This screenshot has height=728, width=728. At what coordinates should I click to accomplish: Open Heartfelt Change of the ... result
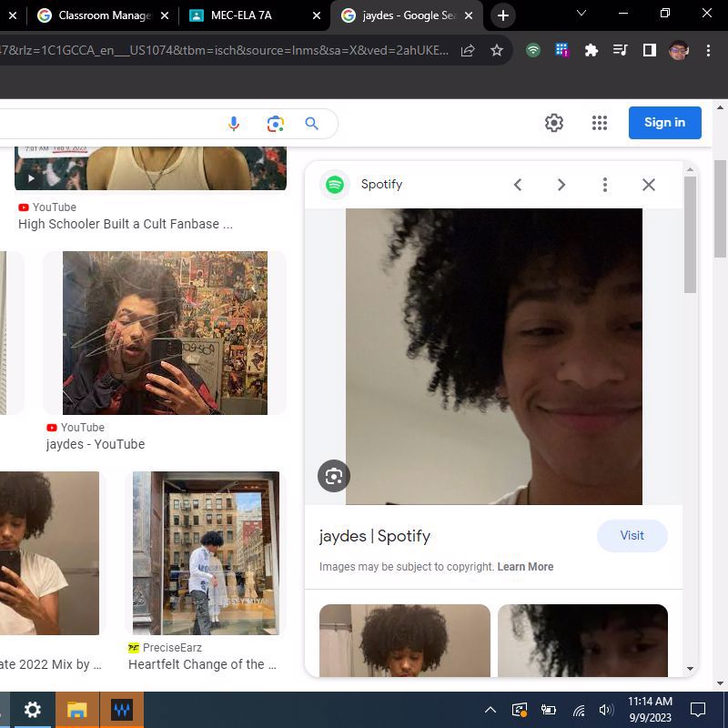tap(202, 664)
